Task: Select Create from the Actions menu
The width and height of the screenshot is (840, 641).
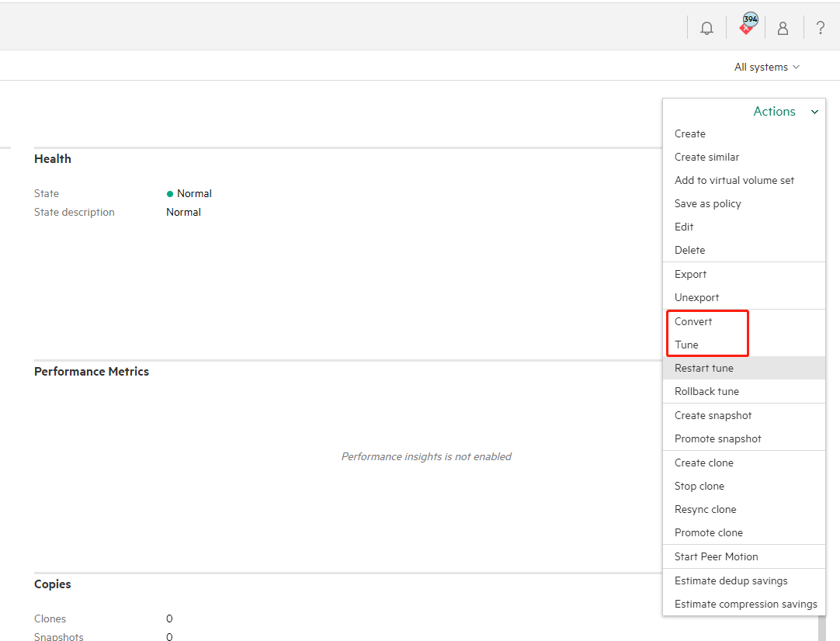Action: pyautogui.click(x=689, y=133)
